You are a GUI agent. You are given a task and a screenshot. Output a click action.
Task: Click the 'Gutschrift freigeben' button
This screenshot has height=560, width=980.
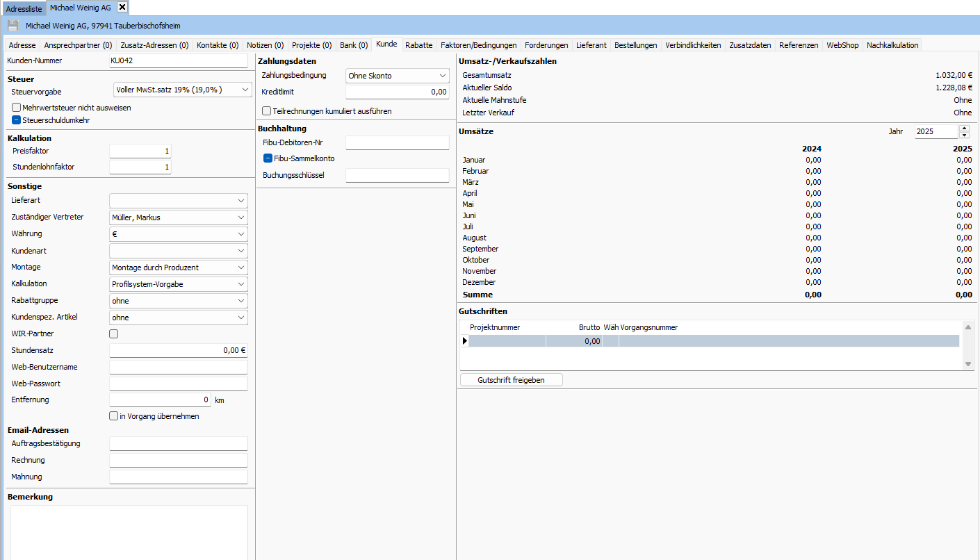tap(511, 379)
